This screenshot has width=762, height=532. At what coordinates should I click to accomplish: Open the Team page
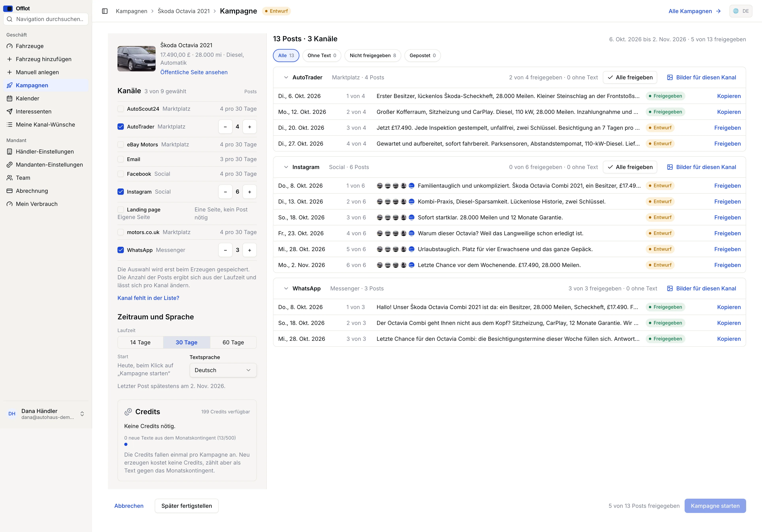click(x=46, y=178)
